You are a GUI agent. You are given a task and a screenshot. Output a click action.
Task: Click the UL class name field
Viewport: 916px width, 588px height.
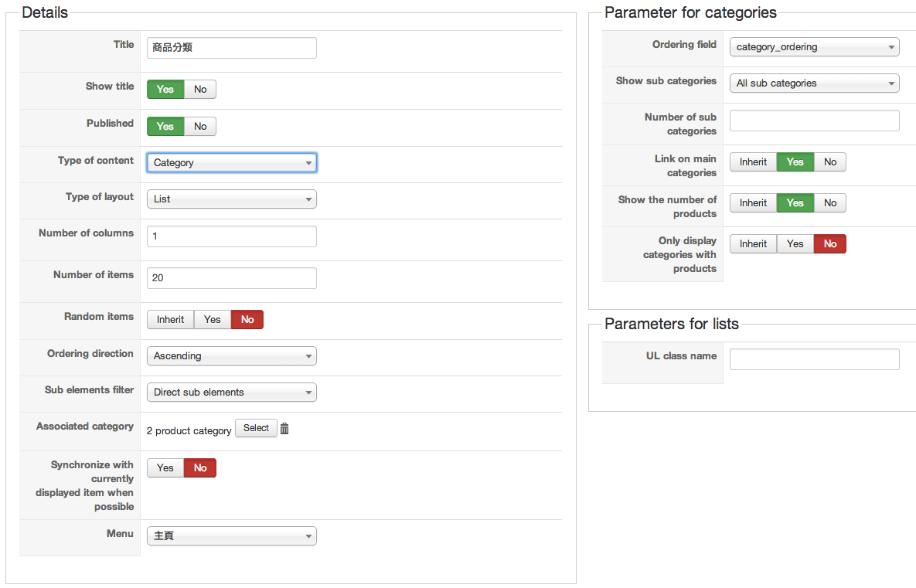[814, 359]
